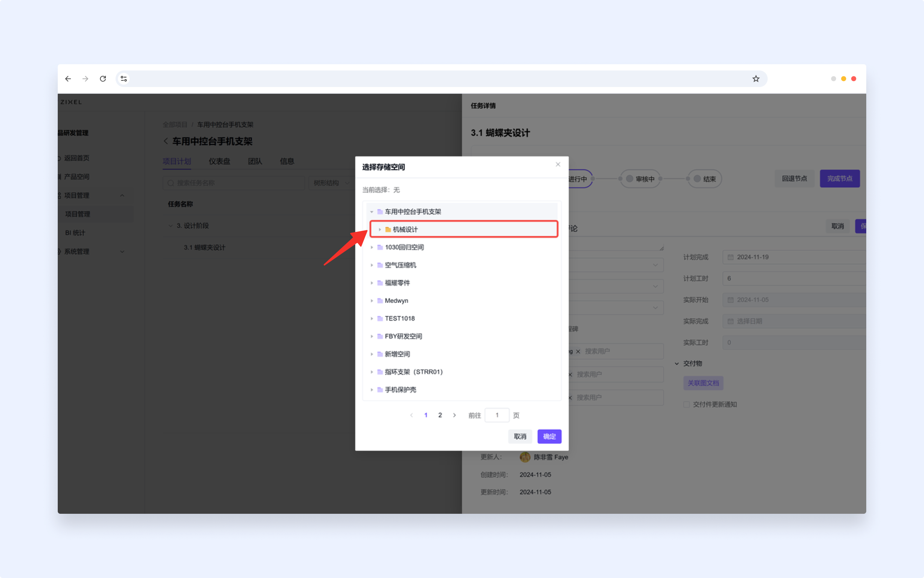This screenshot has width=924, height=578.
Task: Click 返回首页 in sidebar
Action: [x=76, y=158]
